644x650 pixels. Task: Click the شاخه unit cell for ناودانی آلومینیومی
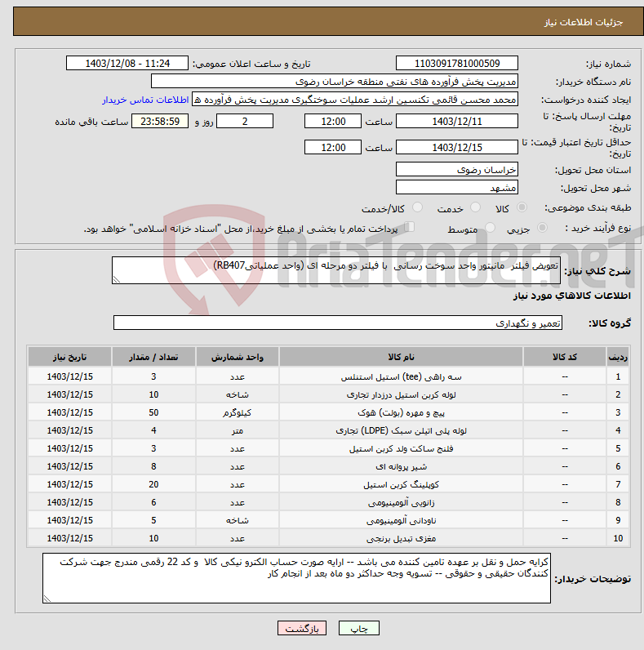coord(237,520)
